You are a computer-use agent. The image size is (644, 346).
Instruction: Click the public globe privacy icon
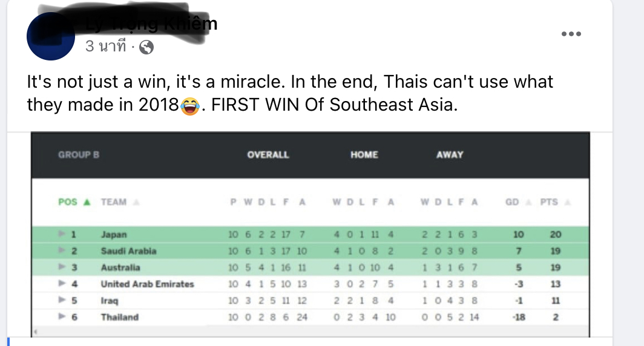pyautogui.click(x=146, y=47)
